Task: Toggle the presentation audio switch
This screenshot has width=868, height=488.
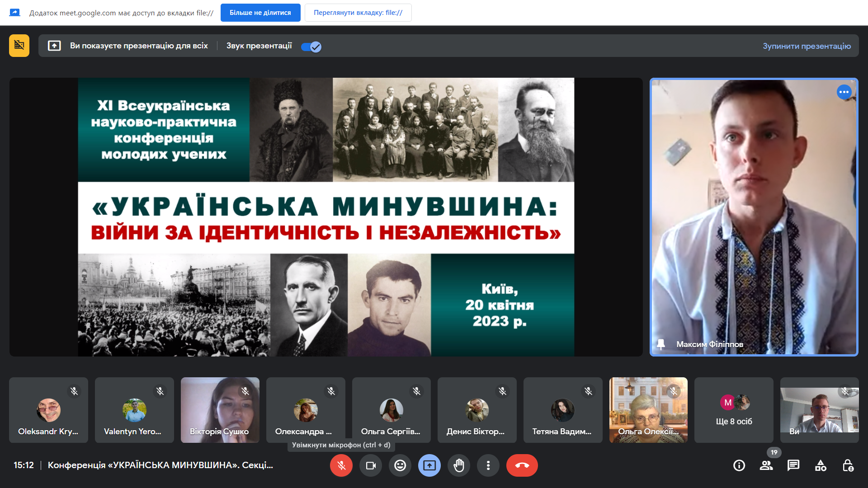Action: tap(311, 47)
